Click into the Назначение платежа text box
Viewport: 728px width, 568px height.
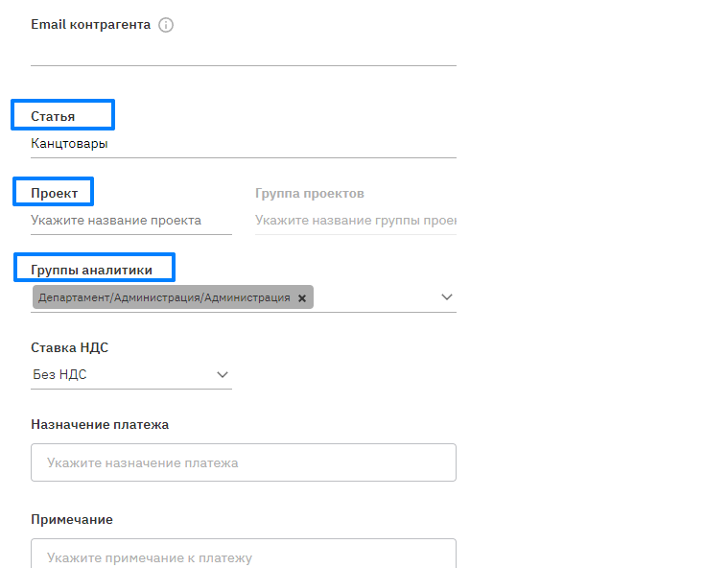tap(243, 462)
